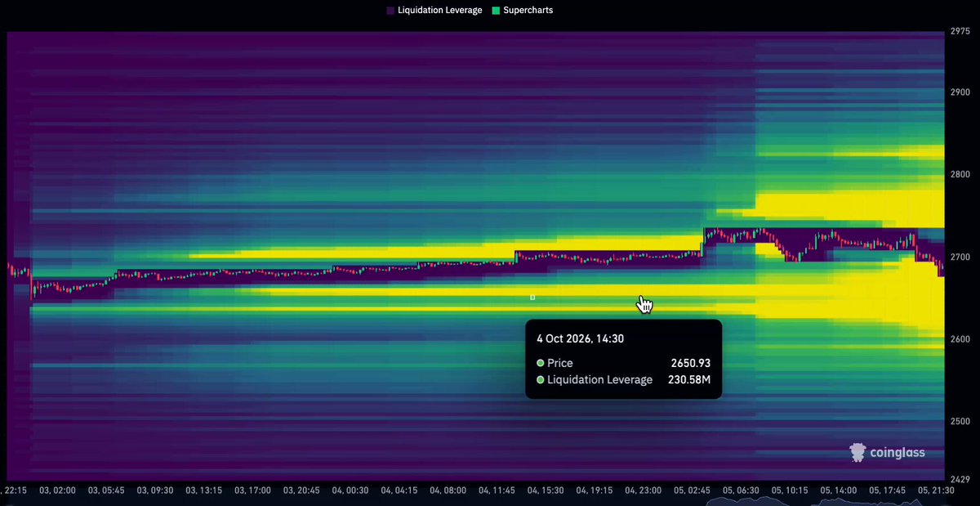
Task: Click the "04, 08:00" time axis label
Action: click(x=448, y=490)
